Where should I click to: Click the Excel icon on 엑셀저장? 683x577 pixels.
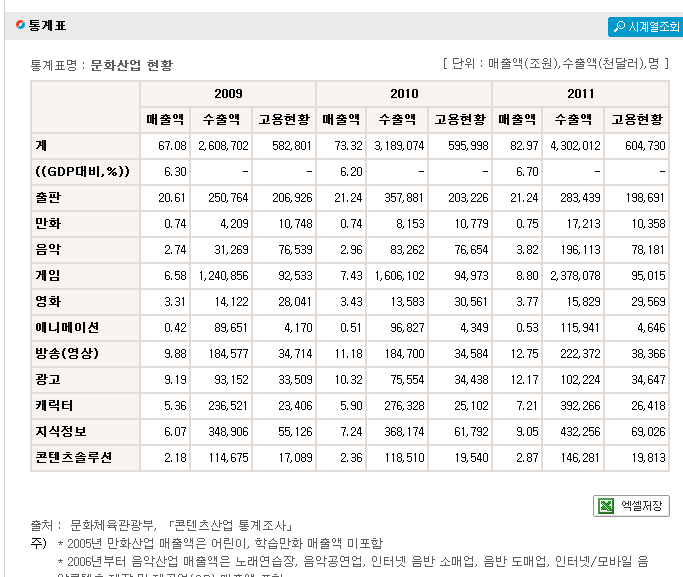[x=606, y=506]
